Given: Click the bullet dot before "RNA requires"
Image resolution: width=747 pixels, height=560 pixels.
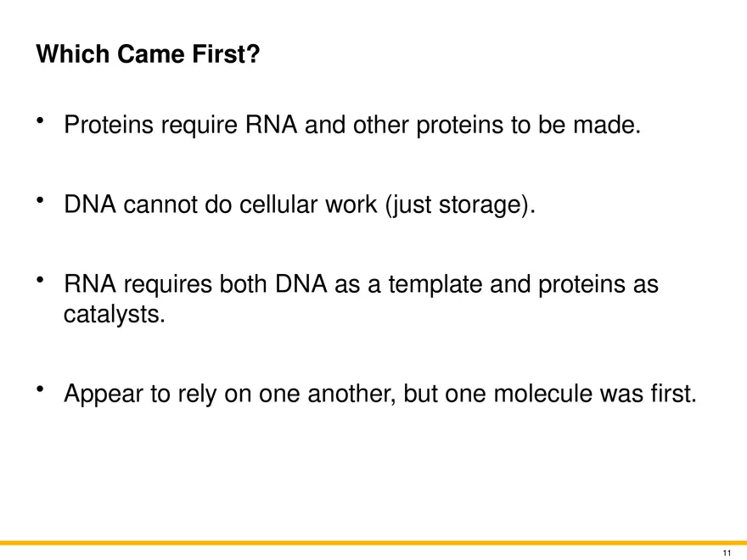Looking at the screenshot, I should (41, 281).
